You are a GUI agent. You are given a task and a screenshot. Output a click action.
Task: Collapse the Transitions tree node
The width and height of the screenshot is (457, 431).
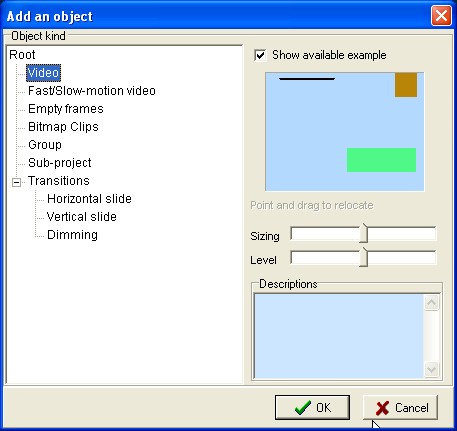[16, 182]
